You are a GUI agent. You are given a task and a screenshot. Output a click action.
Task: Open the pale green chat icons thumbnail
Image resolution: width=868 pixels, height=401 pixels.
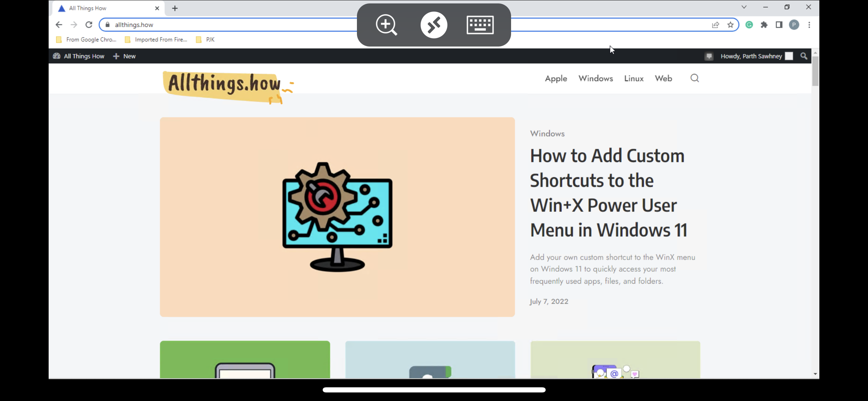[x=615, y=359]
